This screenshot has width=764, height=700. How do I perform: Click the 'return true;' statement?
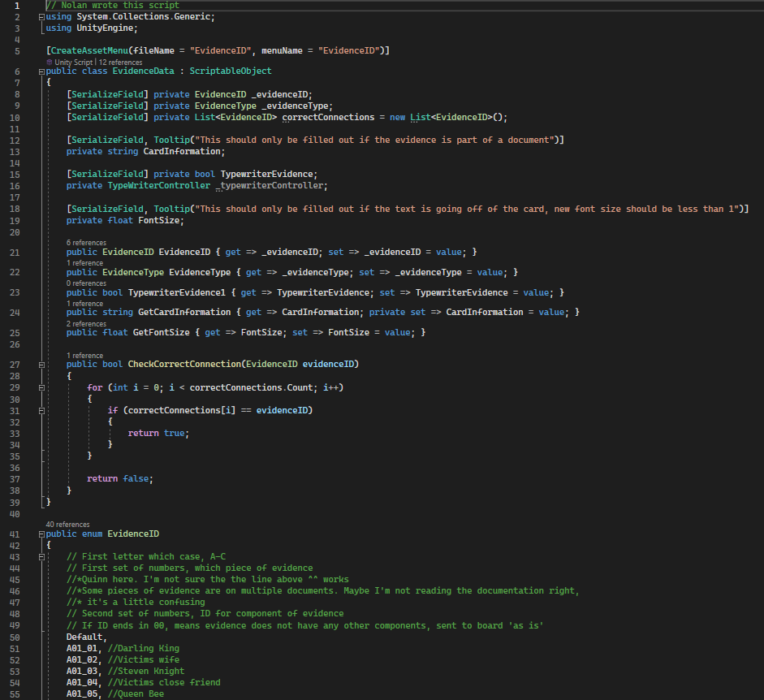[x=158, y=434]
